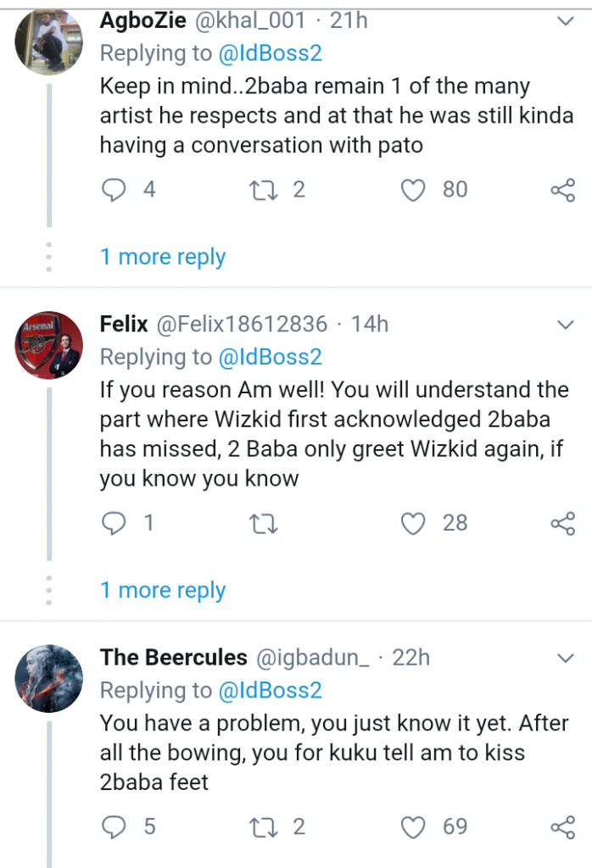Open Felix's Arsenal profile picture
This screenshot has height=868, width=592.
(49, 345)
